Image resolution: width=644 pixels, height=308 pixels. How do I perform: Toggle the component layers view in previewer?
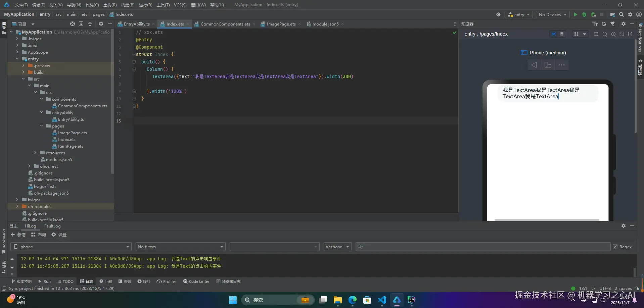pyautogui.click(x=561, y=34)
